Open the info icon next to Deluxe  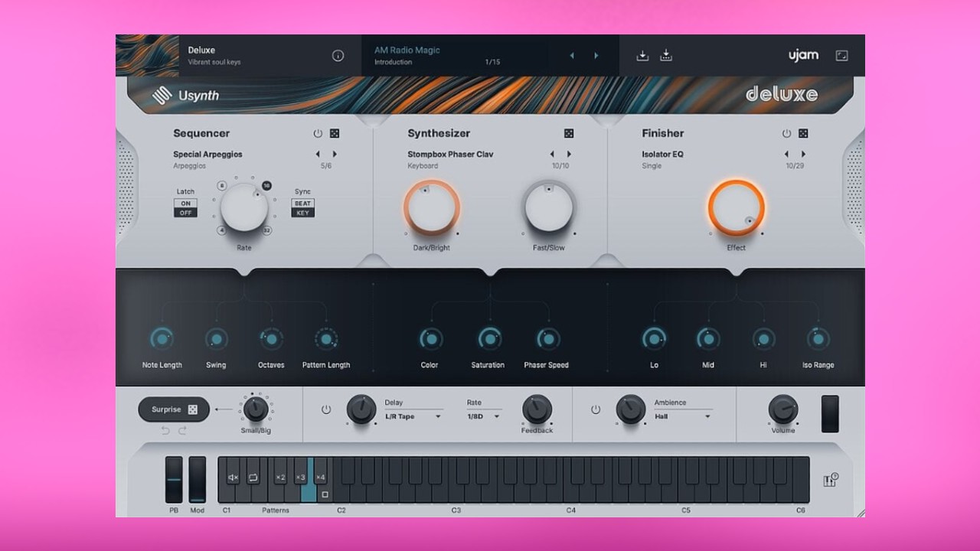337,55
